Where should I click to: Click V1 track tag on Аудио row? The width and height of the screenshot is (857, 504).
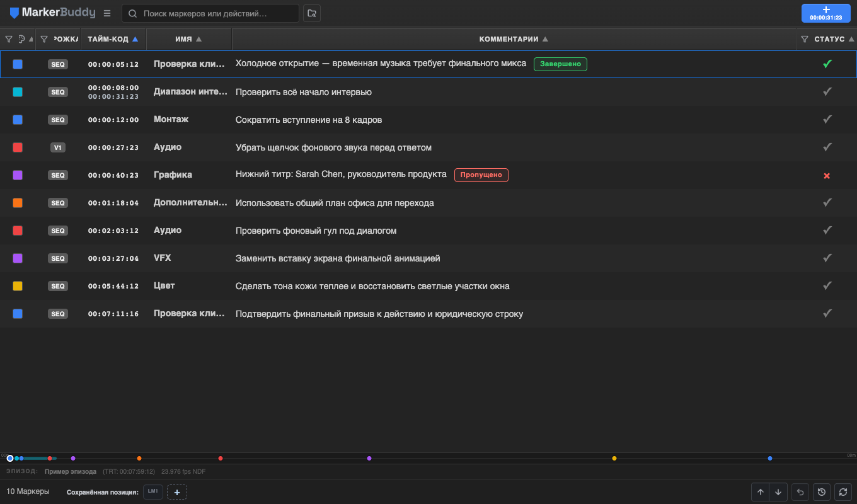pyautogui.click(x=58, y=147)
